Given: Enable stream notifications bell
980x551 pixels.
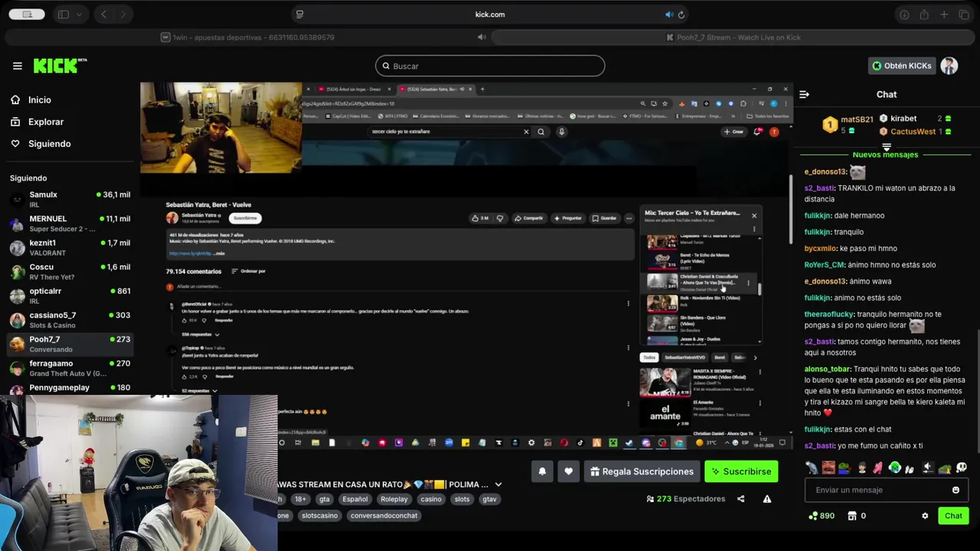Looking at the screenshot, I should [x=542, y=471].
